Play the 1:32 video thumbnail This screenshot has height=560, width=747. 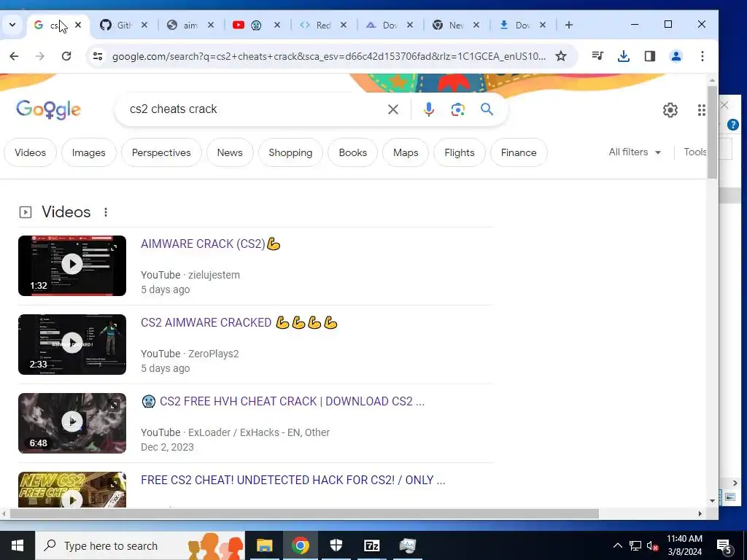72,265
